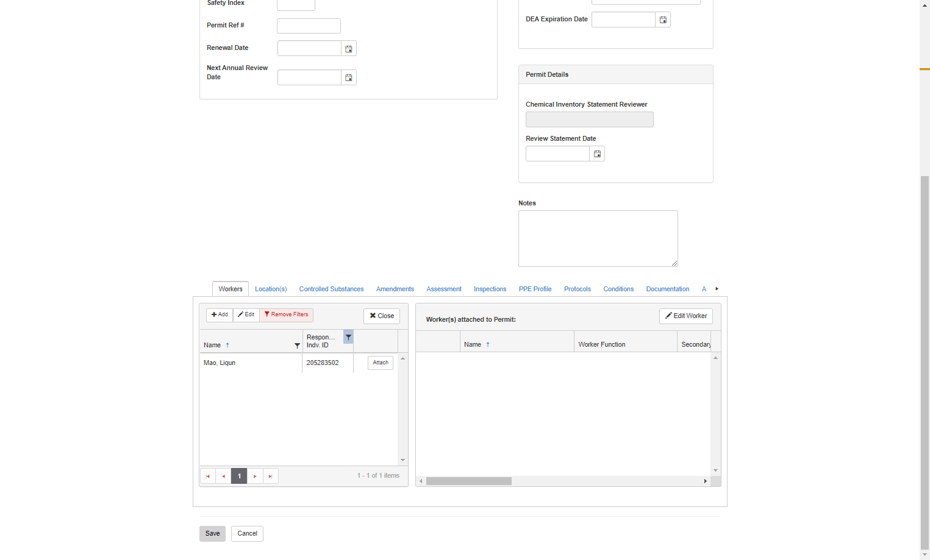Click the Permit Ref # input field
This screenshot has width=930, height=560.
pyautogui.click(x=309, y=26)
